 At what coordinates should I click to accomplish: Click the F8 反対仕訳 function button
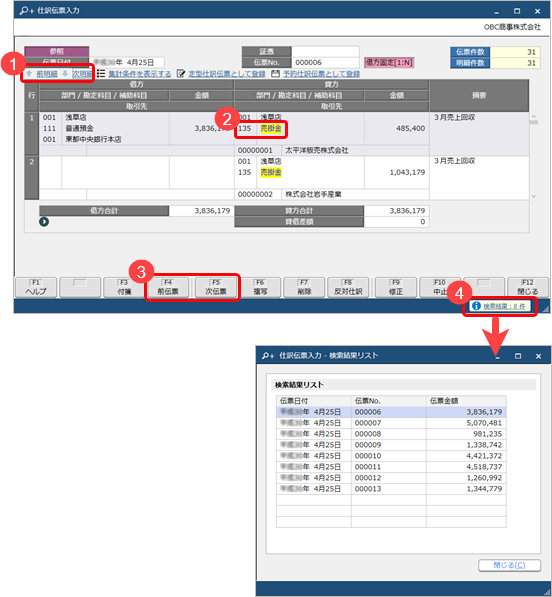pyautogui.click(x=348, y=287)
